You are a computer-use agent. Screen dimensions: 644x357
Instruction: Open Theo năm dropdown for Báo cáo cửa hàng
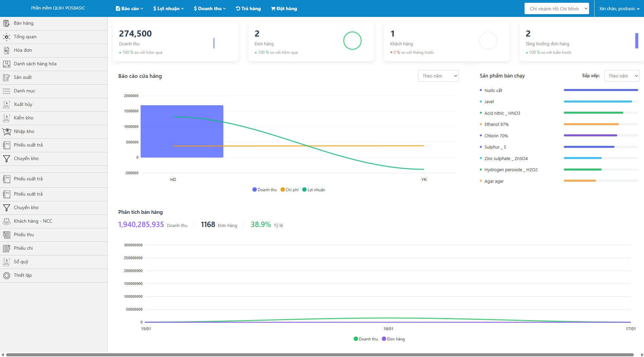(438, 76)
